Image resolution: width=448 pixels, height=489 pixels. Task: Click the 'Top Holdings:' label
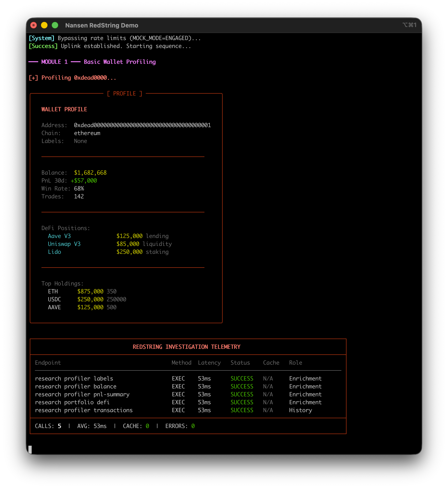click(x=62, y=284)
